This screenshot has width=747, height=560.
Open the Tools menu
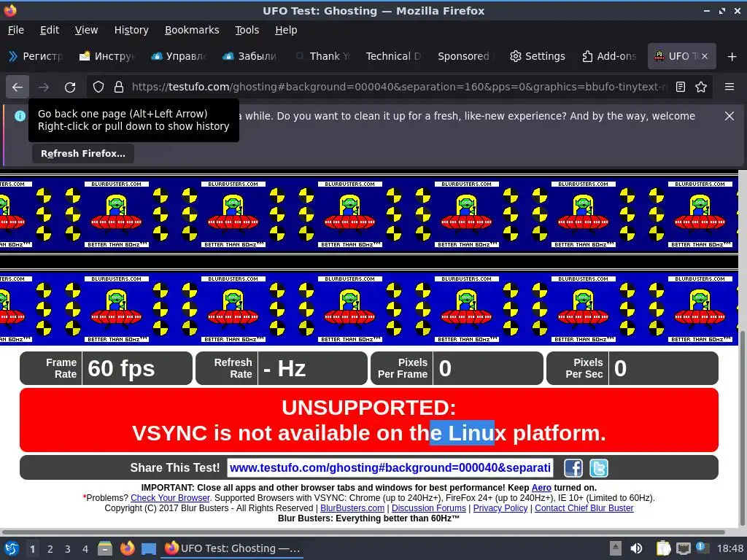[247, 30]
